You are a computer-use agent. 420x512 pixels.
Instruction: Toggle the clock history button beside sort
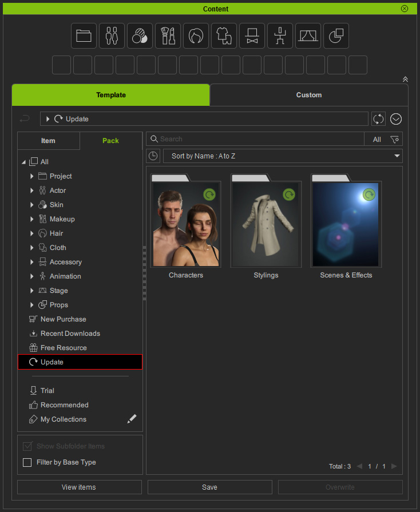coord(153,156)
